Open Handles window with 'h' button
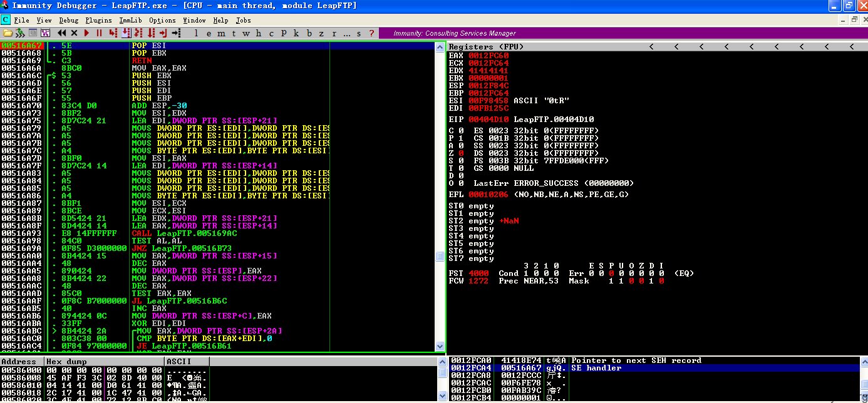The image size is (868, 403). [x=258, y=33]
